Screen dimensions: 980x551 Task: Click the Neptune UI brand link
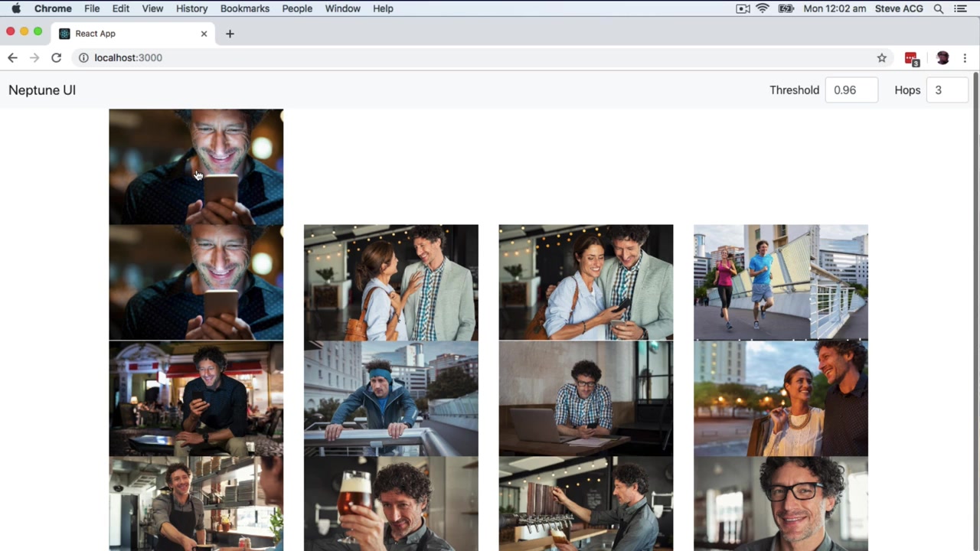(42, 90)
